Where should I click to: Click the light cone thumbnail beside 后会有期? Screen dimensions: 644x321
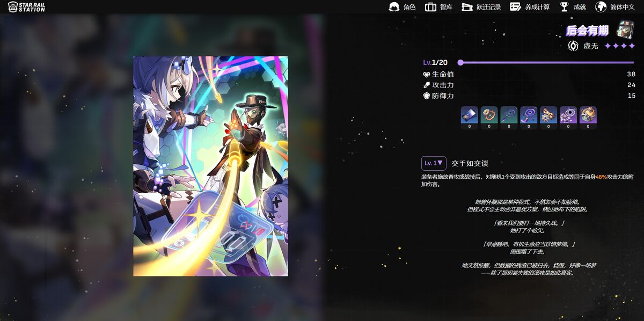point(625,30)
